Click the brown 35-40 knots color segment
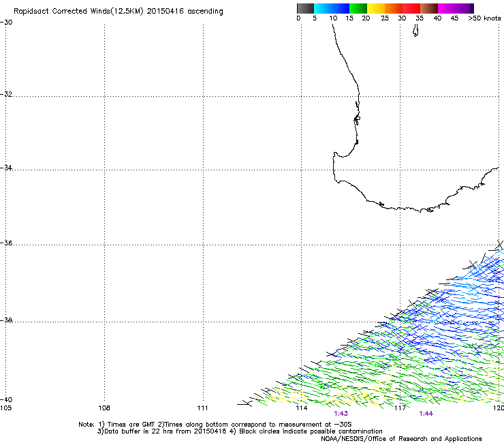504x443 pixels. (429, 8)
